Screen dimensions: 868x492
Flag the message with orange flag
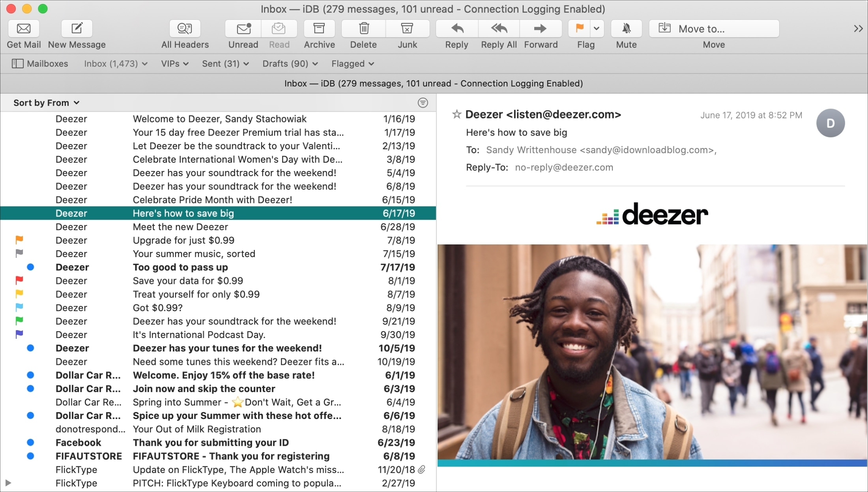tap(579, 28)
